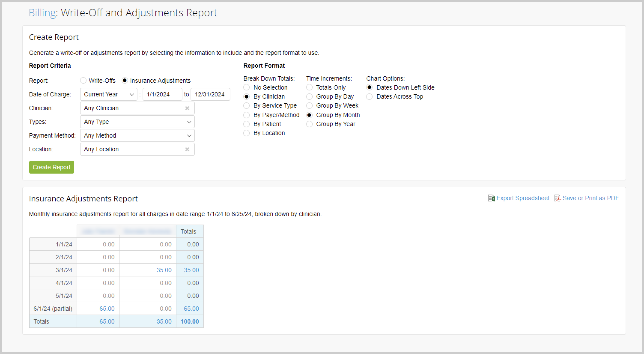Open the 100.00 grand total
Screen dimensions: 644x354
click(x=190, y=321)
